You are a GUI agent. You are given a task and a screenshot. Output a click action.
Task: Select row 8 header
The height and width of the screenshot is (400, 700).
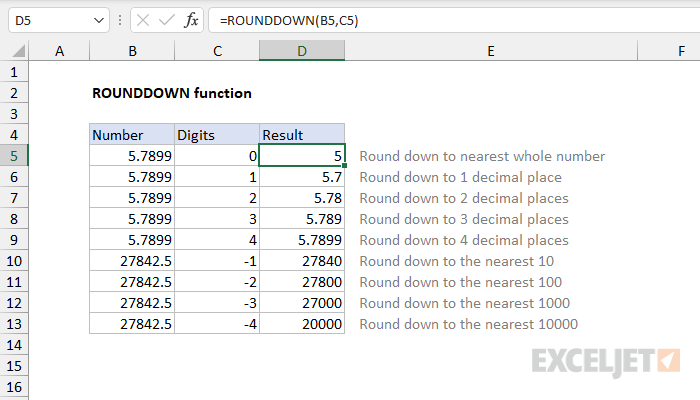(x=14, y=219)
